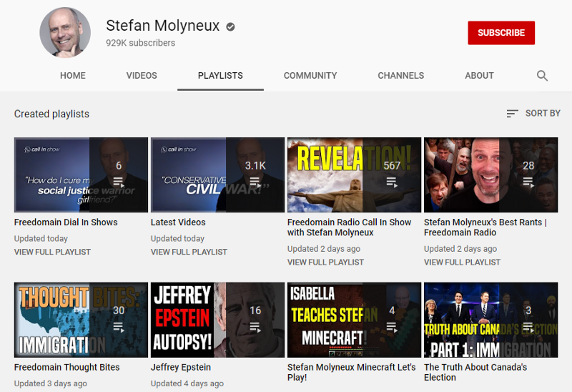Viewport: 572px width, 392px height.
Task: Click the Truth About Canada's Election thumbnail
Action: (490, 320)
